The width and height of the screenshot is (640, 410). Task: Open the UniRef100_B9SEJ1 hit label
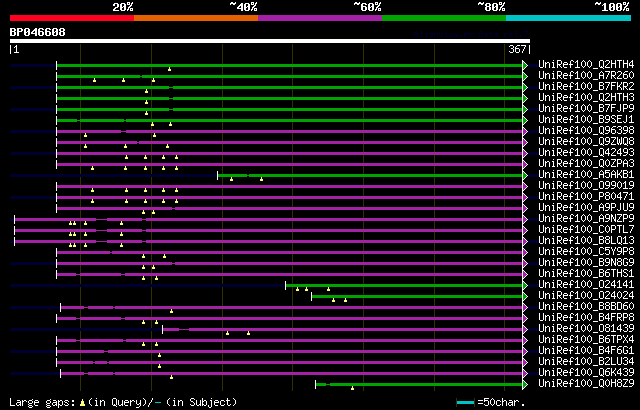point(586,120)
